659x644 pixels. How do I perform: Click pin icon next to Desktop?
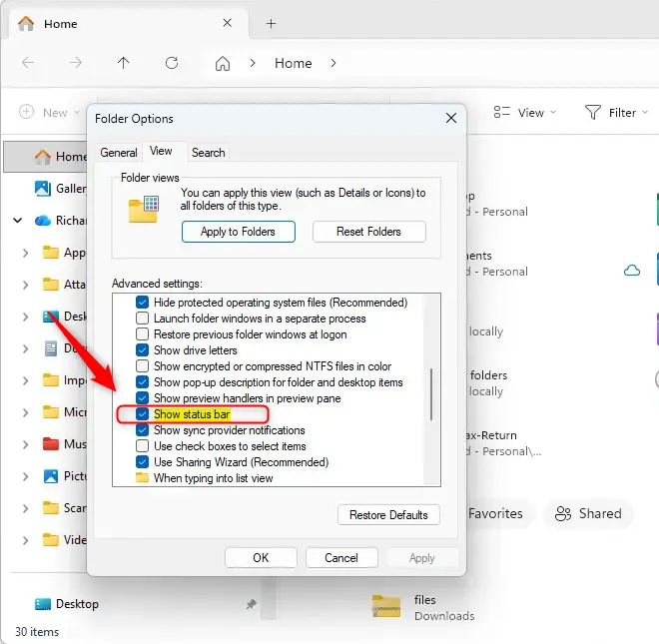[251, 604]
